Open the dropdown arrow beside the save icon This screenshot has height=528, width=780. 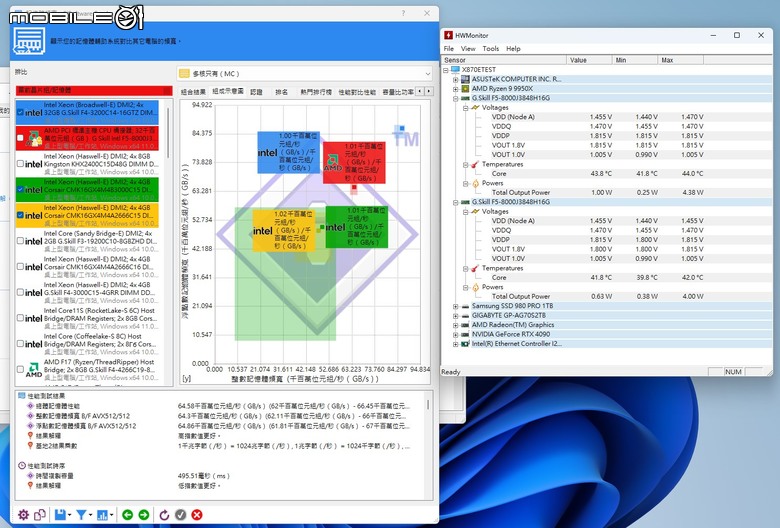(x=69, y=515)
